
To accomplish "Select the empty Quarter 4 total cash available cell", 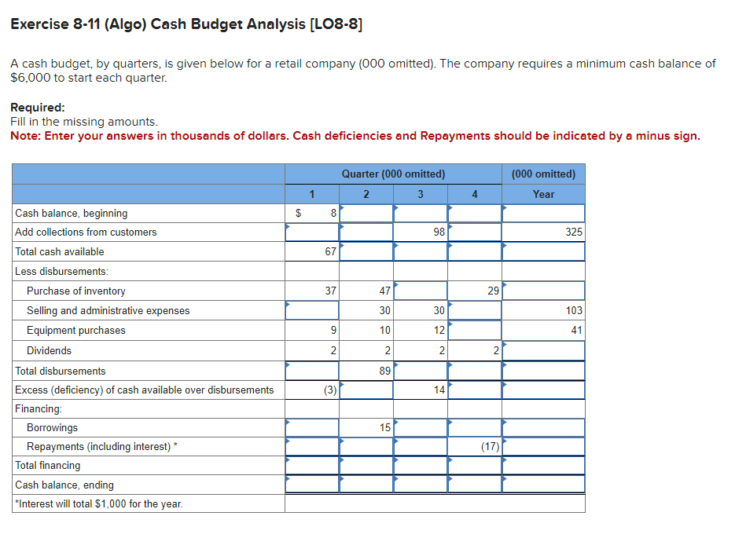I will (475, 251).
